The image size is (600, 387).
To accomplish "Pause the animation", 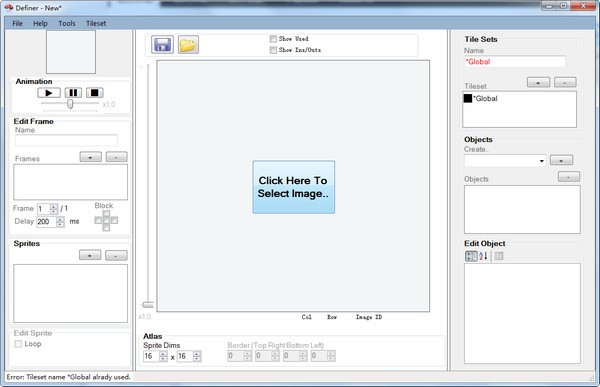I will [x=73, y=93].
